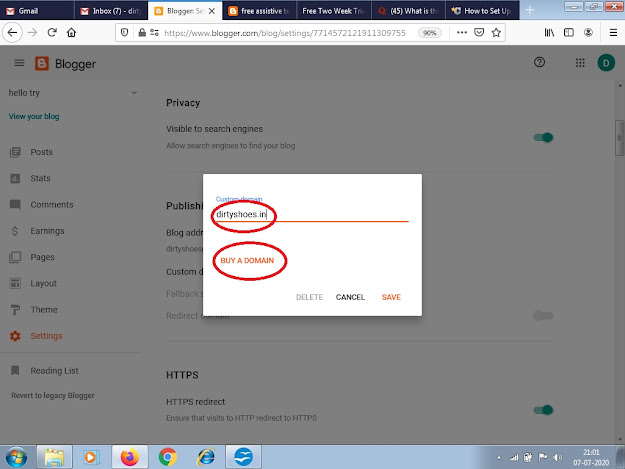625x469 pixels.
Task: Click the 90% zoom indicator
Action: click(429, 33)
